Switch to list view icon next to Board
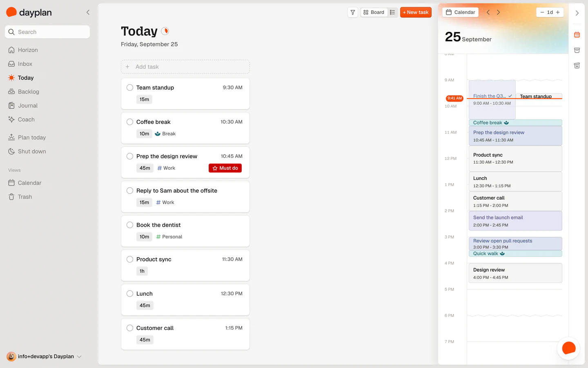 point(392,12)
